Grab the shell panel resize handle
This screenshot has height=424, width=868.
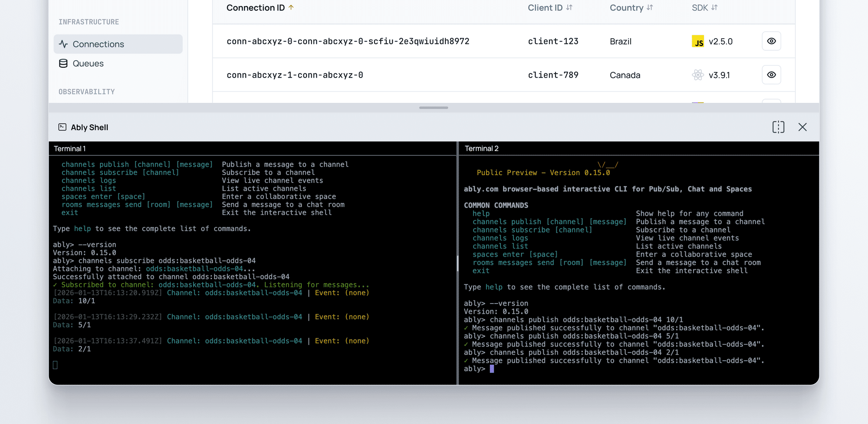coord(434,108)
